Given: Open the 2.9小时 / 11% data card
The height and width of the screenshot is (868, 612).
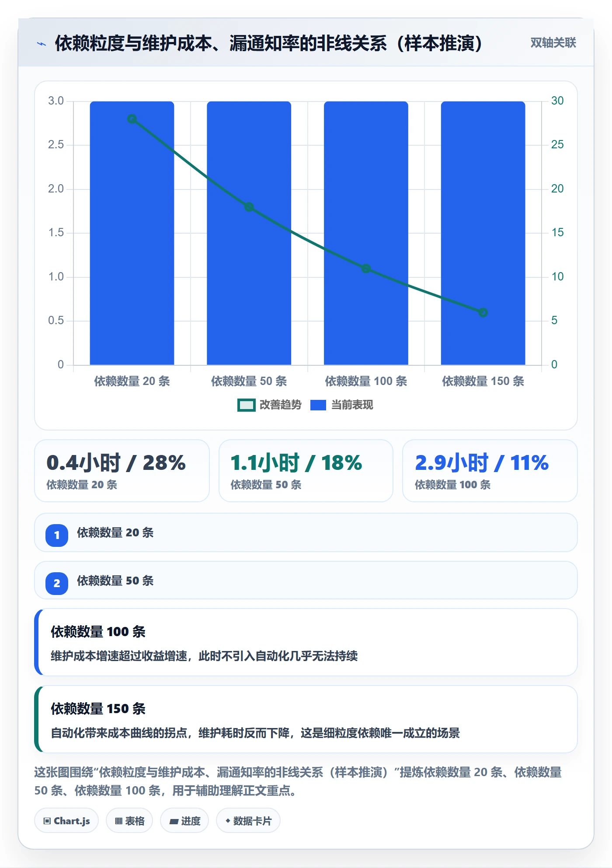Looking at the screenshot, I should pos(490,471).
